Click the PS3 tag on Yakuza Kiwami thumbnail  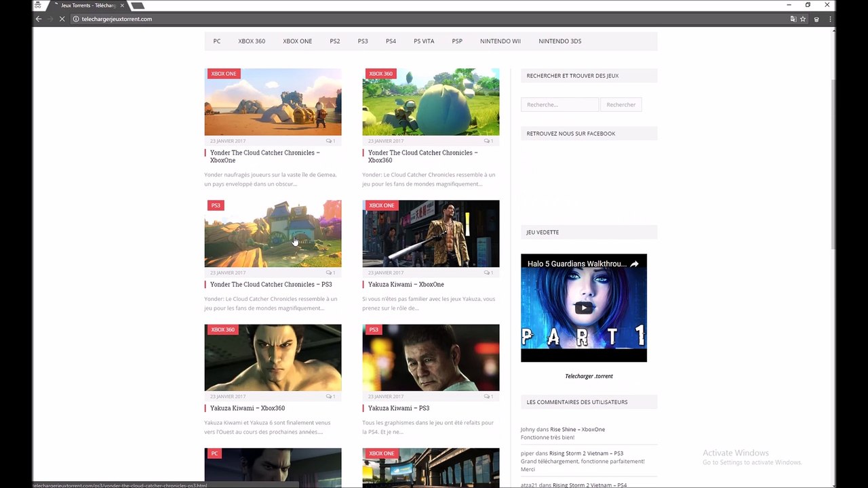coord(374,330)
